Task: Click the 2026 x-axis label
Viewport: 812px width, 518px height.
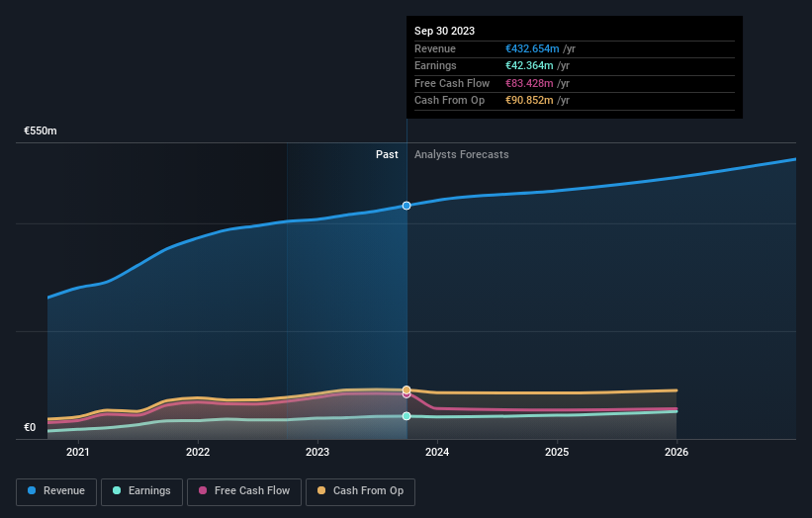Action: (x=677, y=452)
